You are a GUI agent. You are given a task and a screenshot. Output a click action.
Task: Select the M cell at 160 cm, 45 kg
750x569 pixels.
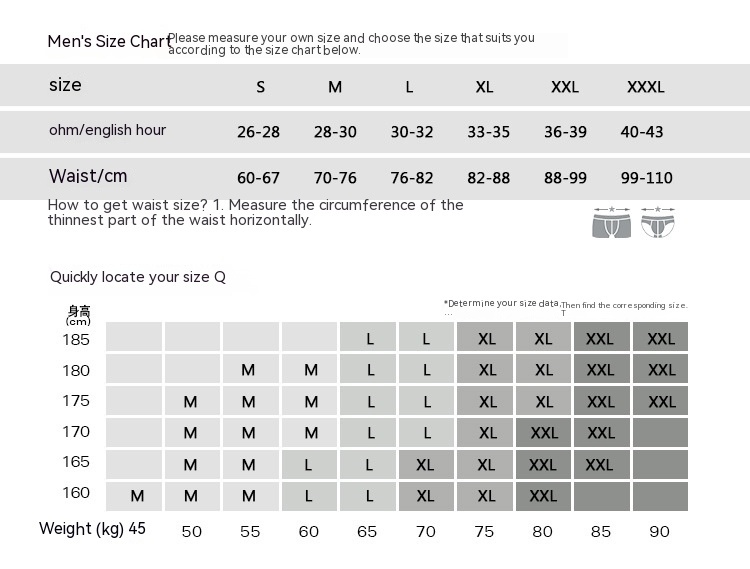click(x=137, y=496)
